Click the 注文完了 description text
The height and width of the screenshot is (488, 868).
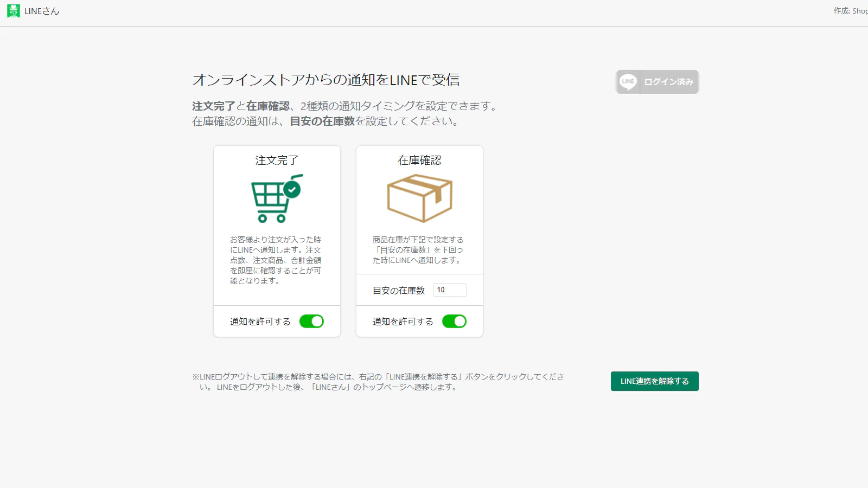tap(276, 260)
